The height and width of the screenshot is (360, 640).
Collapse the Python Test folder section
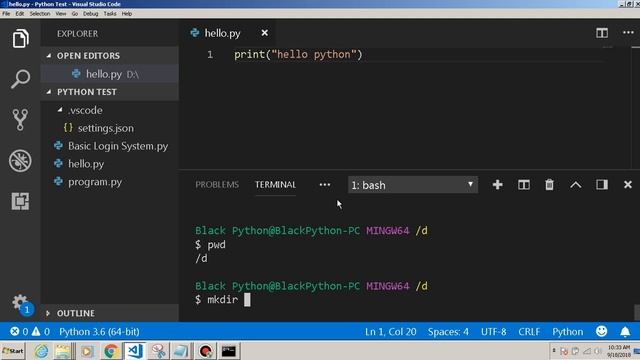pos(109,92)
